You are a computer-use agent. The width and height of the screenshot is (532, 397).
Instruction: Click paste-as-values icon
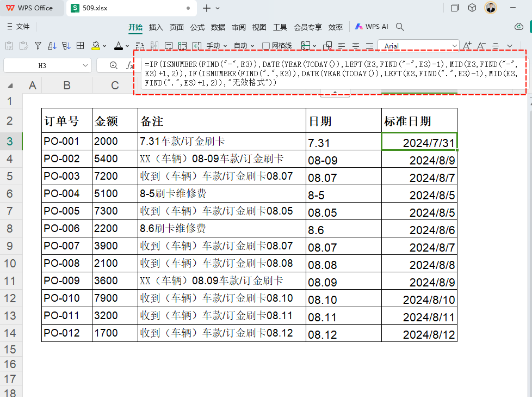[x=9, y=46]
